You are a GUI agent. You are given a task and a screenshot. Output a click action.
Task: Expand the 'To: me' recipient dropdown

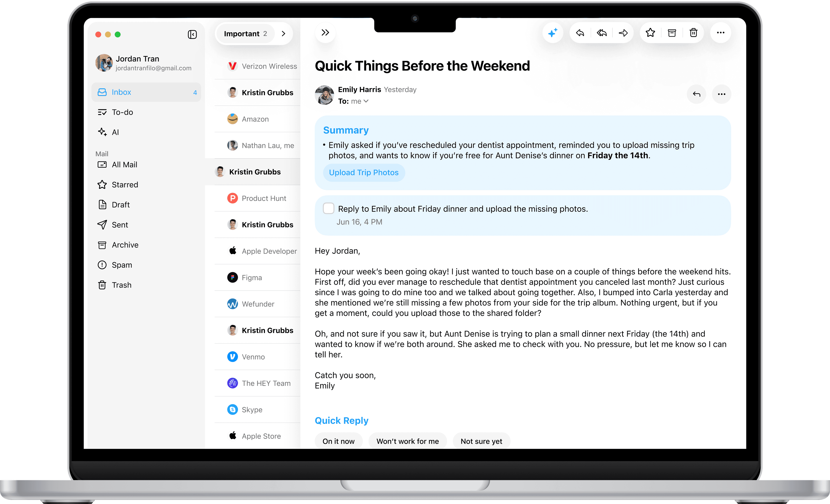pos(353,101)
